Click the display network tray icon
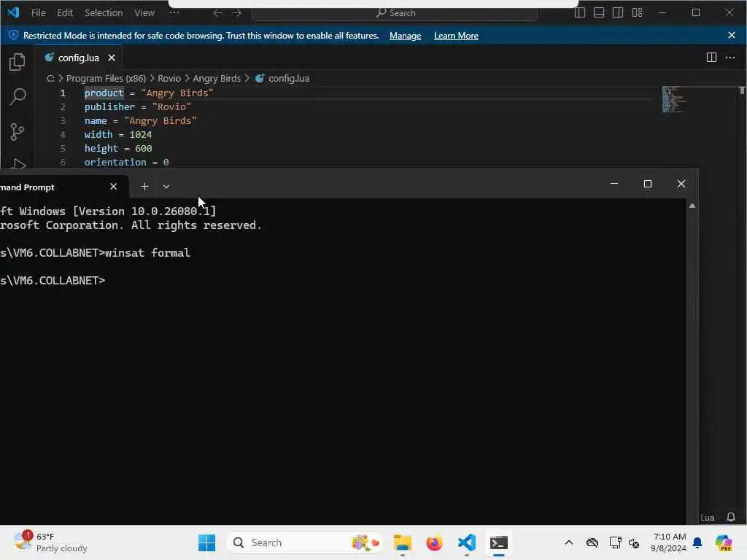Screen dimensions: 747x560 pos(615,542)
